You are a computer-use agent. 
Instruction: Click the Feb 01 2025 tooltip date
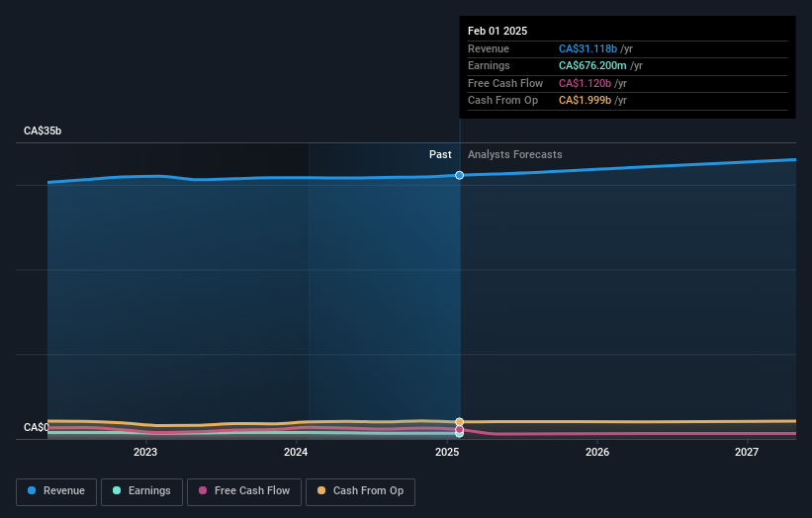coord(497,31)
